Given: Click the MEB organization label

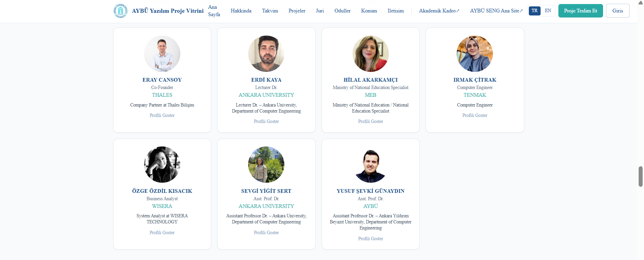Looking at the screenshot, I should pos(371,95).
